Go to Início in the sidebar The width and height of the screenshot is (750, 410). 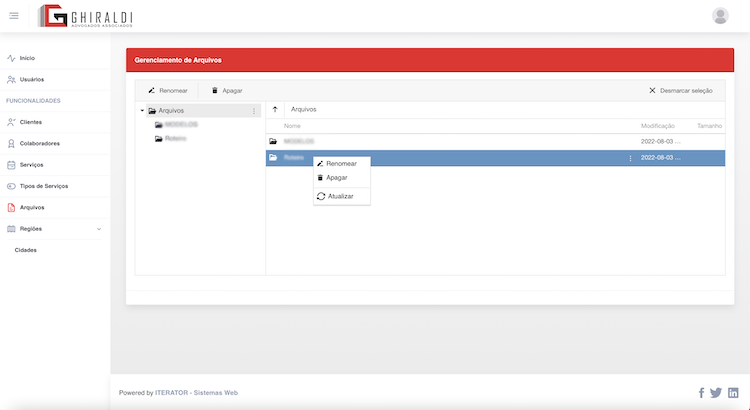click(27, 58)
